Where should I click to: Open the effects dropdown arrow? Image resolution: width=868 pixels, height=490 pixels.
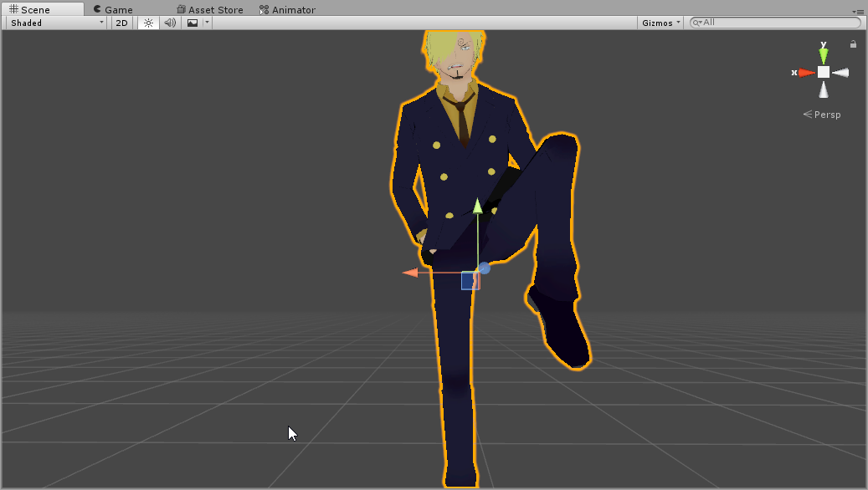[x=207, y=23]
